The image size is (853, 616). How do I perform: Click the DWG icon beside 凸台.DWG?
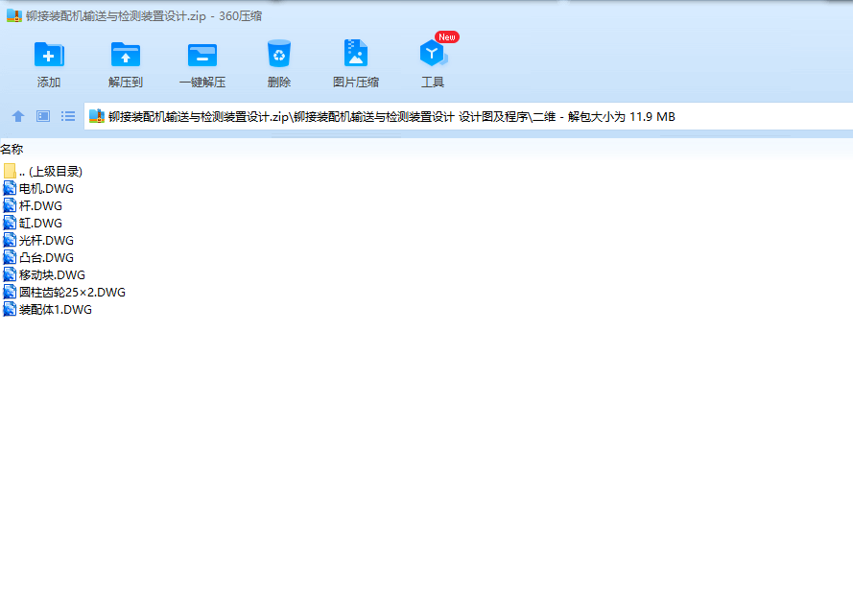tap(10, 257)
